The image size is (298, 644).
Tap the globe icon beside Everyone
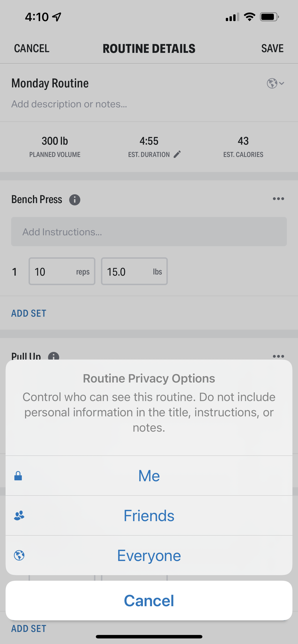[x=19, y=555]
